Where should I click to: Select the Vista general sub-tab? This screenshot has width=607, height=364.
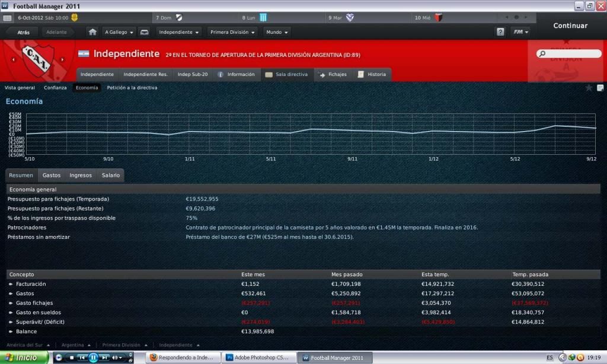click(x=20, y=88)
